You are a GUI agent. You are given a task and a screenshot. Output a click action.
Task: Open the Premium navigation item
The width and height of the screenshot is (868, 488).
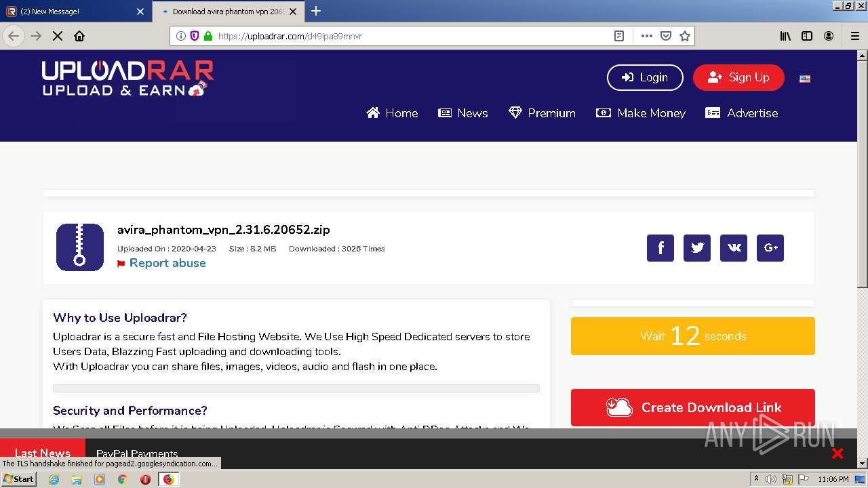(x=542, y=113)
